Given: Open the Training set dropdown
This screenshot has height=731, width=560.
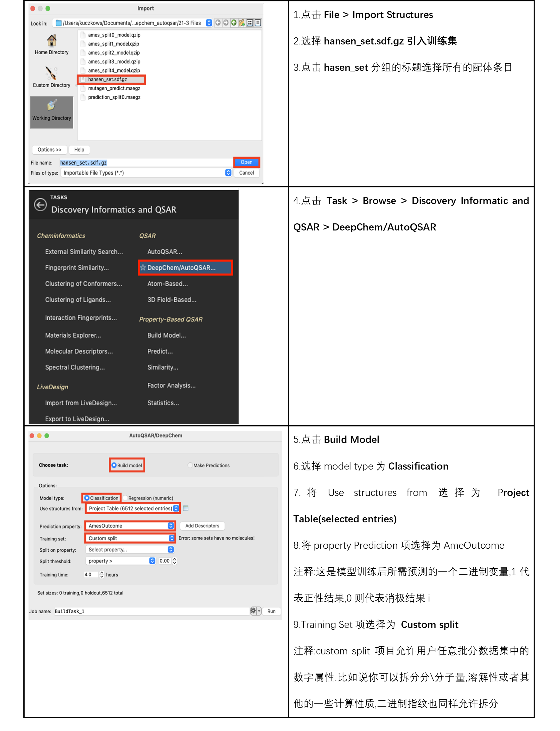Looking at the screenshot, I should [130, 538].
